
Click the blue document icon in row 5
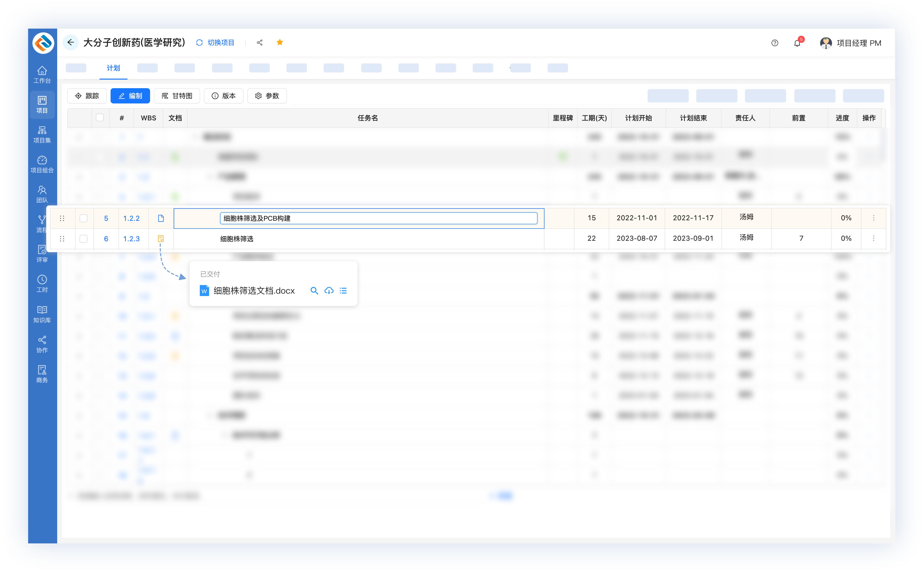click(x=161, y=218)
